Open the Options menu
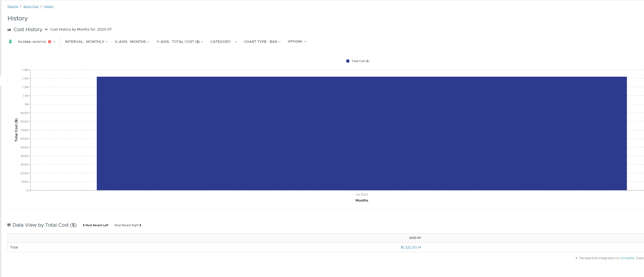The width and height of the screenshot is (644, 277). point(297,41)
